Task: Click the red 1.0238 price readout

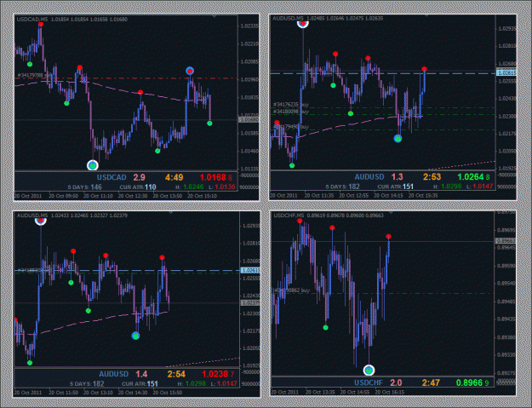Action: coord(215,374)
